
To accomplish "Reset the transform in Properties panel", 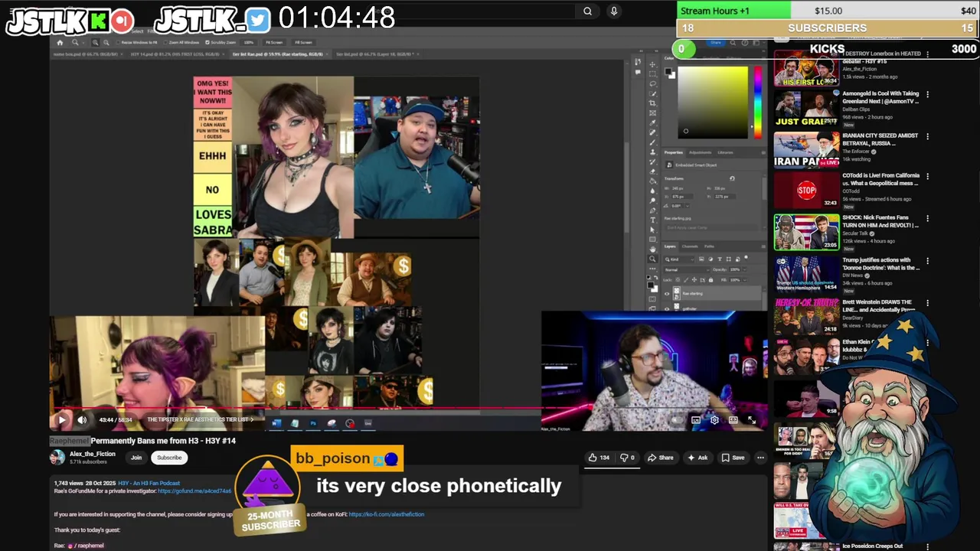I will [732, 178].
